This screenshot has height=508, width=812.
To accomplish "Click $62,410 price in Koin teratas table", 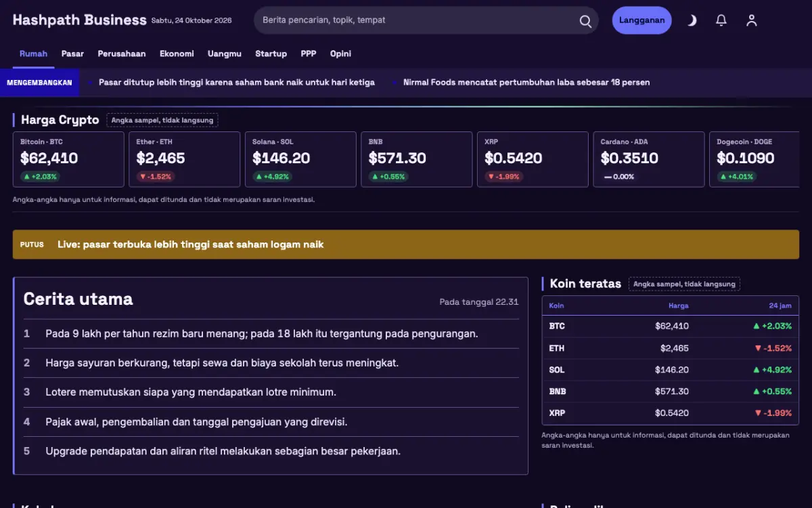I will click(672, 326).
